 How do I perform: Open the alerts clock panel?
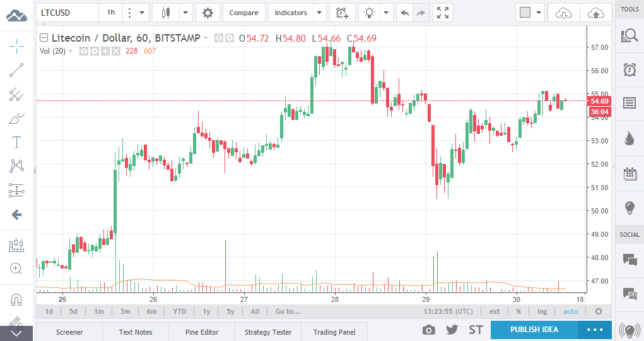pos(629,69)
